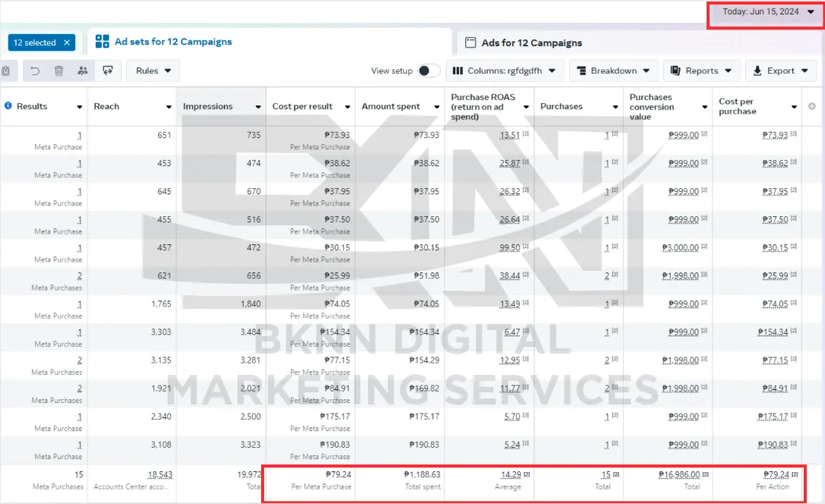Click the 735 impressions cell
Viewport: 825px width, 504px height.
pos(253,135)
